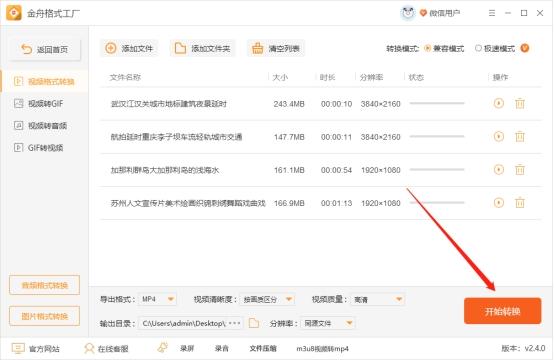Click the 金舟格式工厂 app logo

14,13
